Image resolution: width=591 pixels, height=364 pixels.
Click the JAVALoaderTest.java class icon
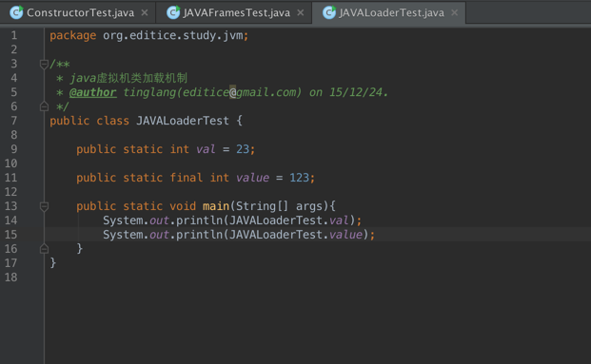[329, 12]
